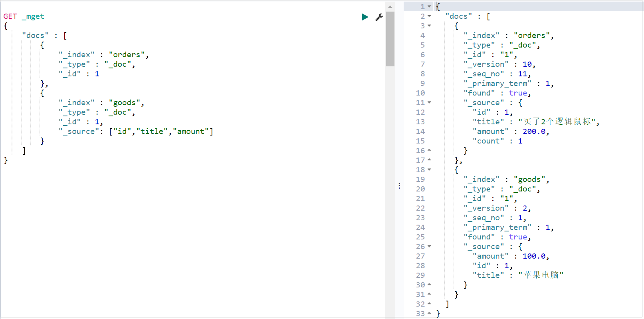Open the wrench options menu
Viewport: 644px width, 319px height.
point(379,17)
